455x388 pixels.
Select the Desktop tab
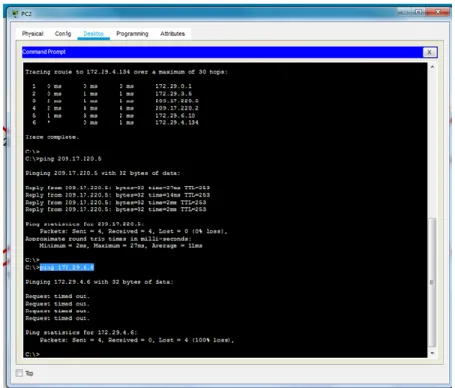[94, 34]
